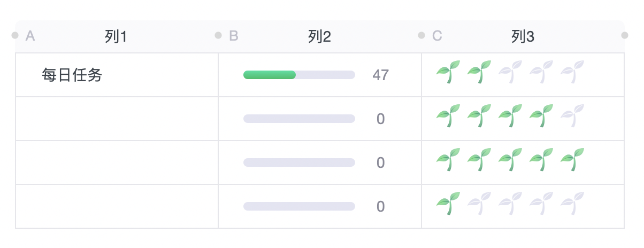This screenshot has height=248, width=644.
Task: Click the empty column A cell in row three
Action: pos(117,162)
